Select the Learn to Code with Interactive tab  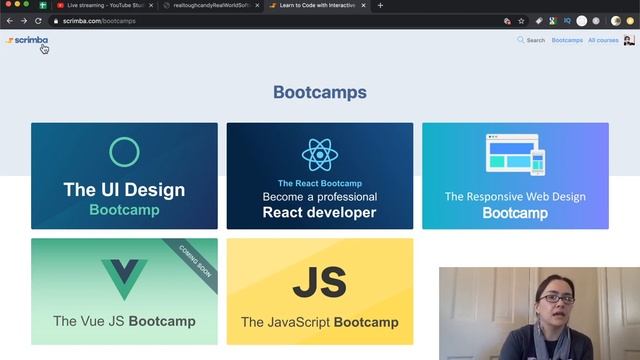[x=317, y=5]
